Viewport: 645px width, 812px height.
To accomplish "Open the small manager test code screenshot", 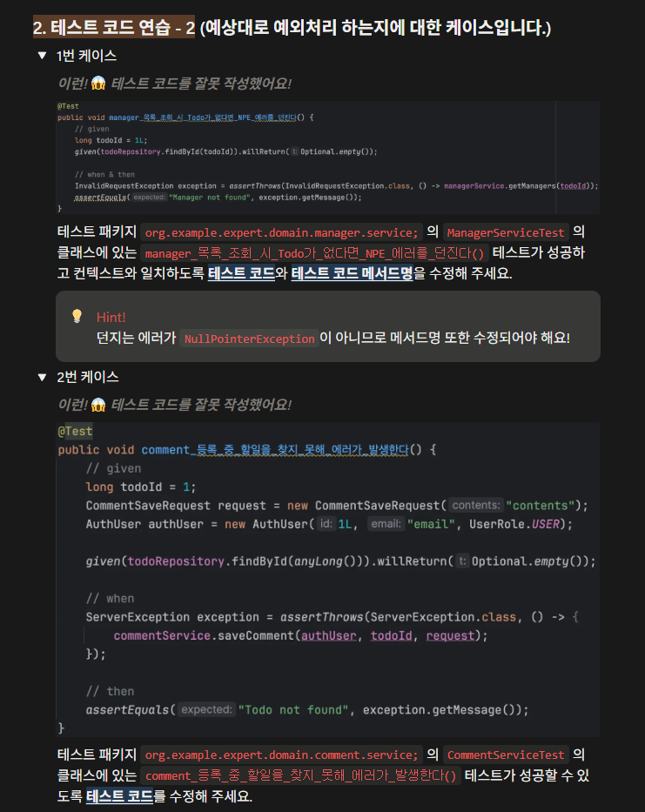I will 328,158.
